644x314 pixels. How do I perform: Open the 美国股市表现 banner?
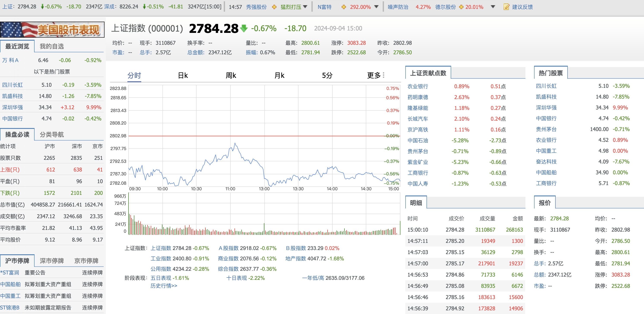[x=52, y=30]
